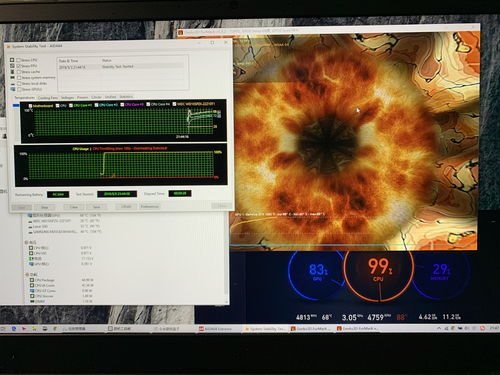Select the CPU GT Cores row in AIDA64
Screen dimensions: 500x375
[x=63, y=291]
